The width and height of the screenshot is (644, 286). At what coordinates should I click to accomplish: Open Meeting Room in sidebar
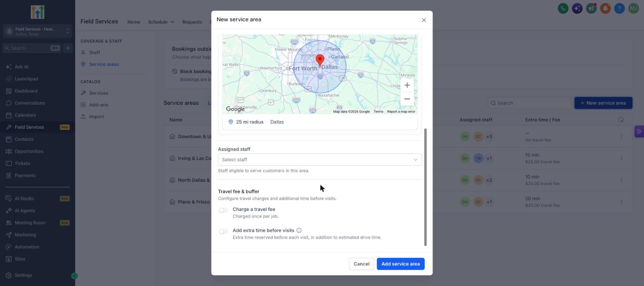[x=30, y=223]
